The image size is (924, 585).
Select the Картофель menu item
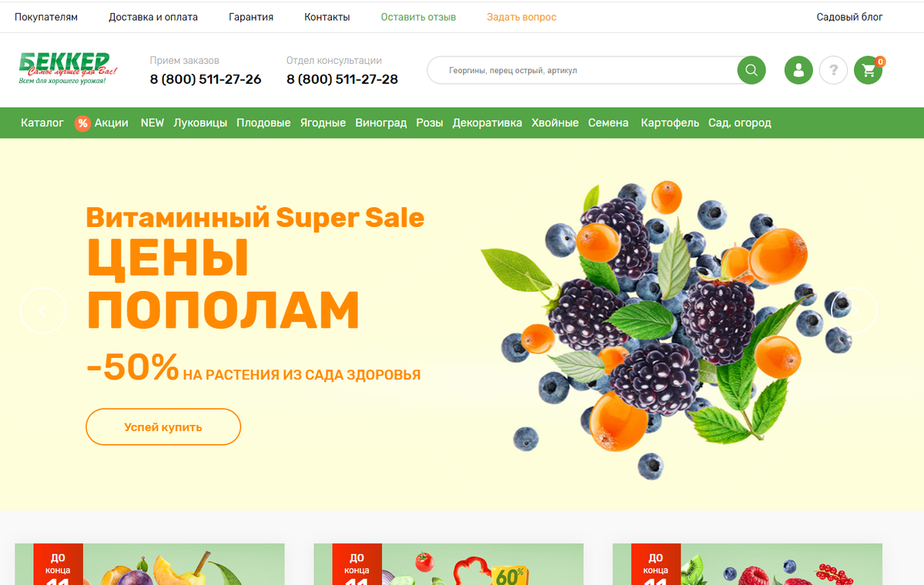click(670, 123)
